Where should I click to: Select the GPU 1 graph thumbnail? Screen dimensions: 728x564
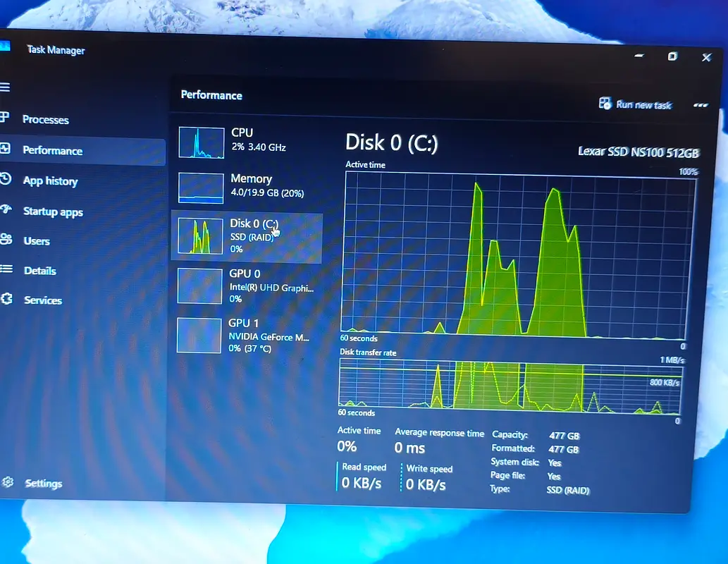(x=199, y=336)
